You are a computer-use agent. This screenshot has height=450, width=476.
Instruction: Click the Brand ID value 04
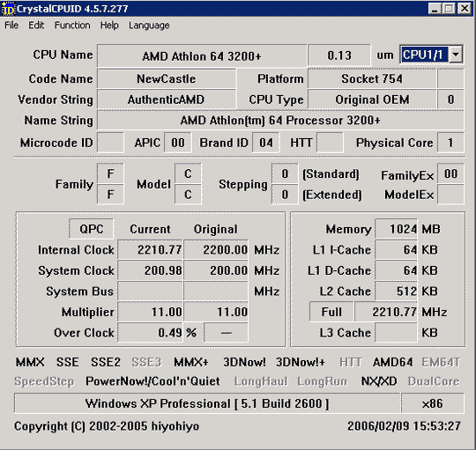tap(266, 143)
